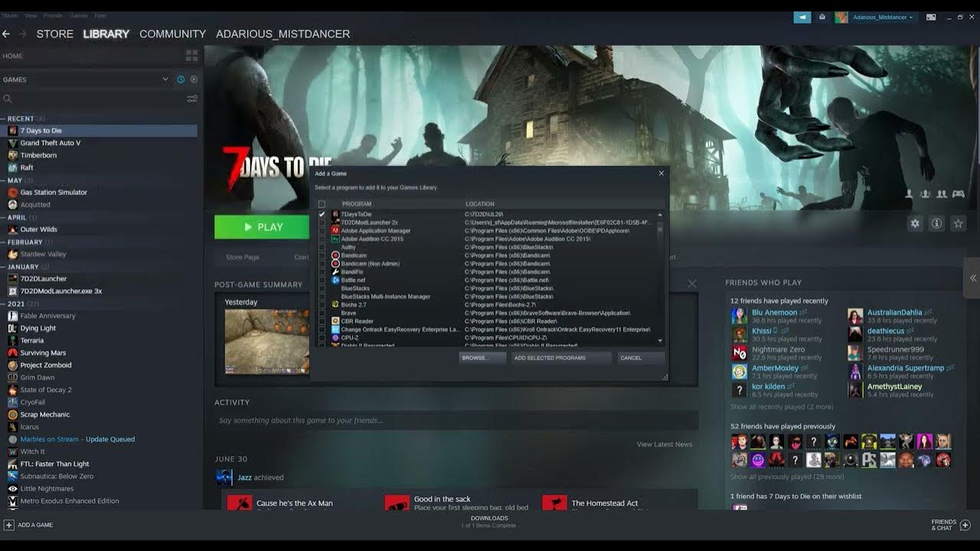Collapse the MAY category
The width and height of the screenshot is (980, 551).
tap(3, 181)
